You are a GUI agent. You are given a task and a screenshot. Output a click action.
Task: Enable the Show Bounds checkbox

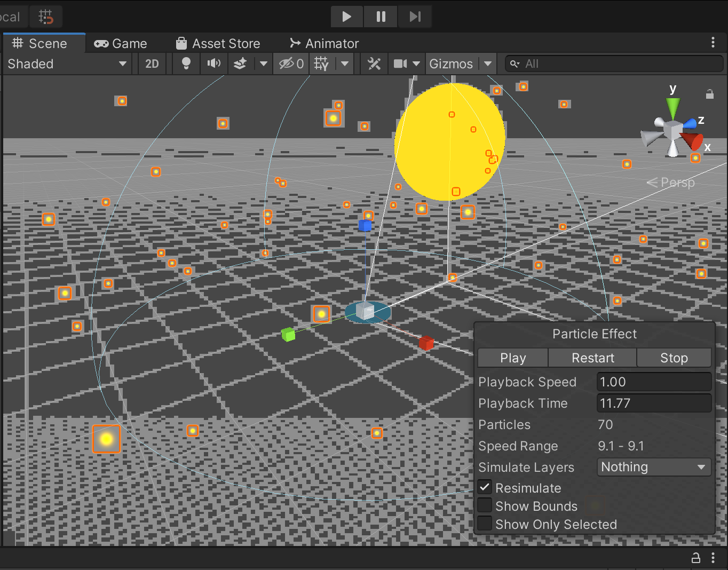(x=485, y=505)
